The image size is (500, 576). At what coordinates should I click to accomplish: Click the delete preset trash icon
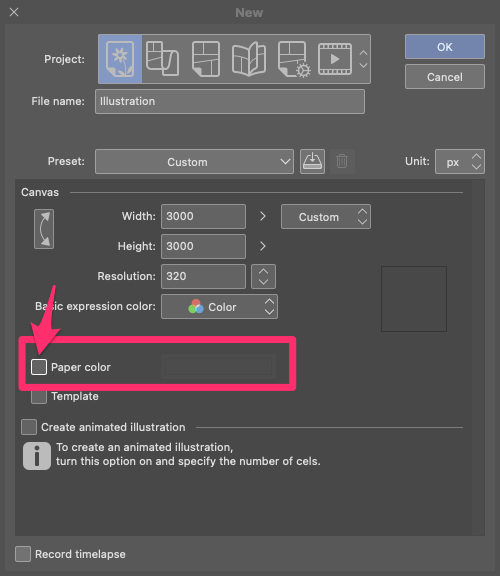[x=342, y=161]
